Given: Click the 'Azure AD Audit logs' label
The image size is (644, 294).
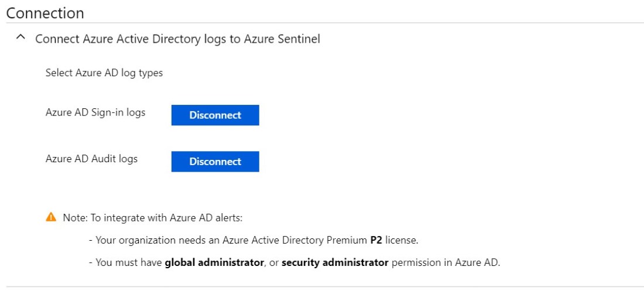Looking at the screenshot, I should (x=91, y=159).
